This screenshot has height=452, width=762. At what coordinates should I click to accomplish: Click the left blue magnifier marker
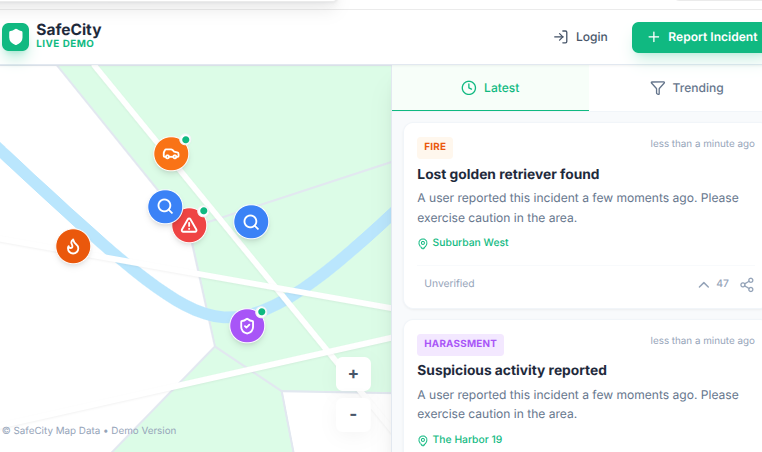click(165, 207)
